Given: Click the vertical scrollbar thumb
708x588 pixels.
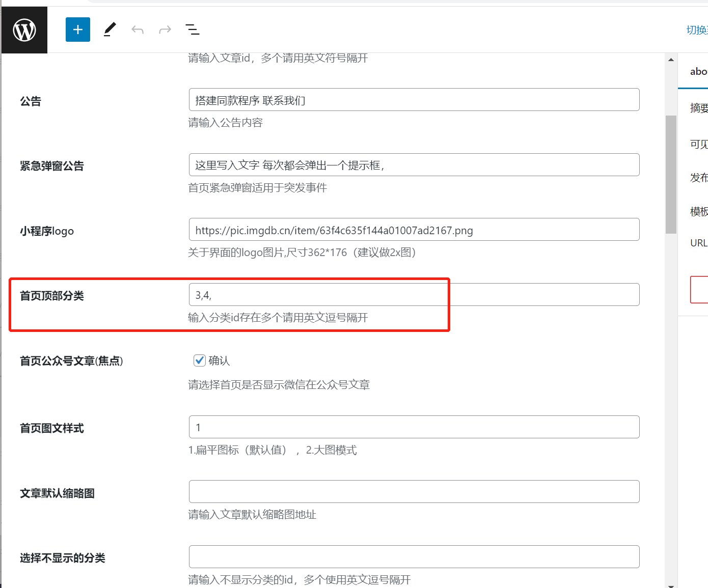Looking at the screenshot, I should (x=671, y=174).
